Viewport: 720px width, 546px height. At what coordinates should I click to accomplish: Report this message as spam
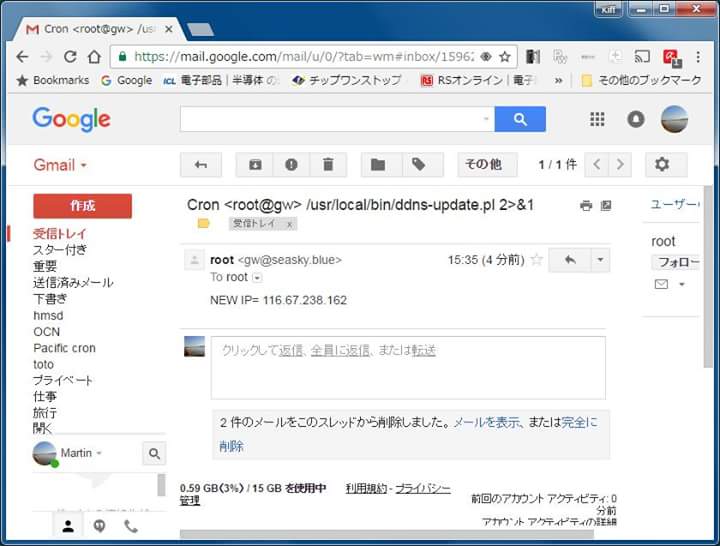click(291, 164)
